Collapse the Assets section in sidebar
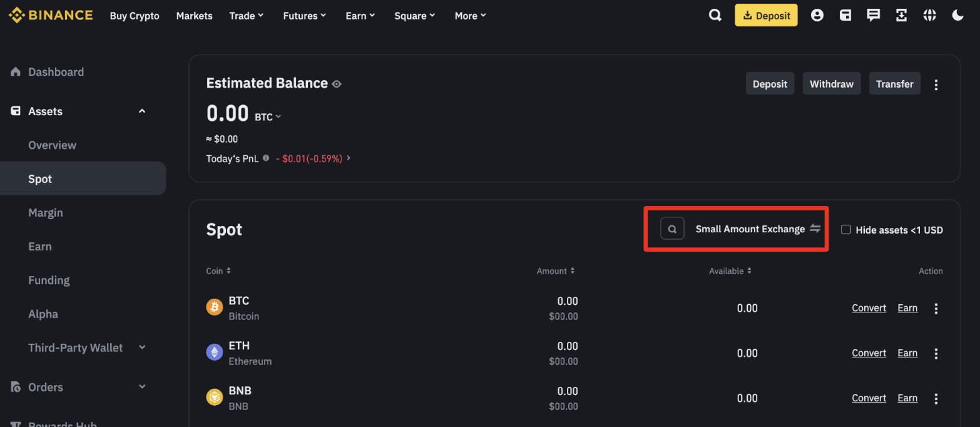This screenshot has height=427, width=980. [x=142, y=111]
